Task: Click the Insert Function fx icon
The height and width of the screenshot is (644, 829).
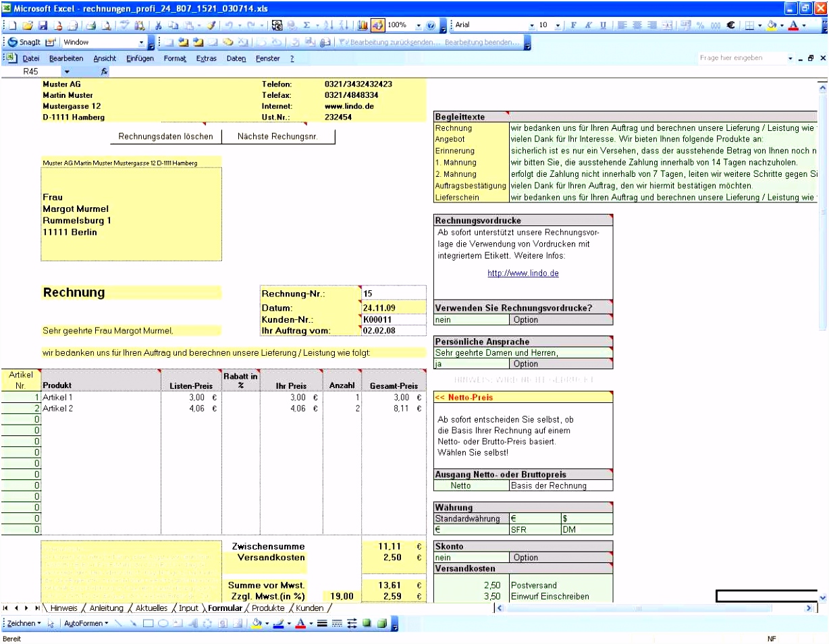Action: (x=105, y=71)
